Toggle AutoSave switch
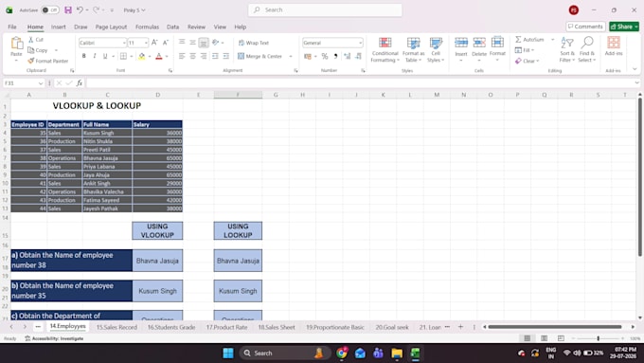The width and height of the screenshot is (644, 363). 50,9
